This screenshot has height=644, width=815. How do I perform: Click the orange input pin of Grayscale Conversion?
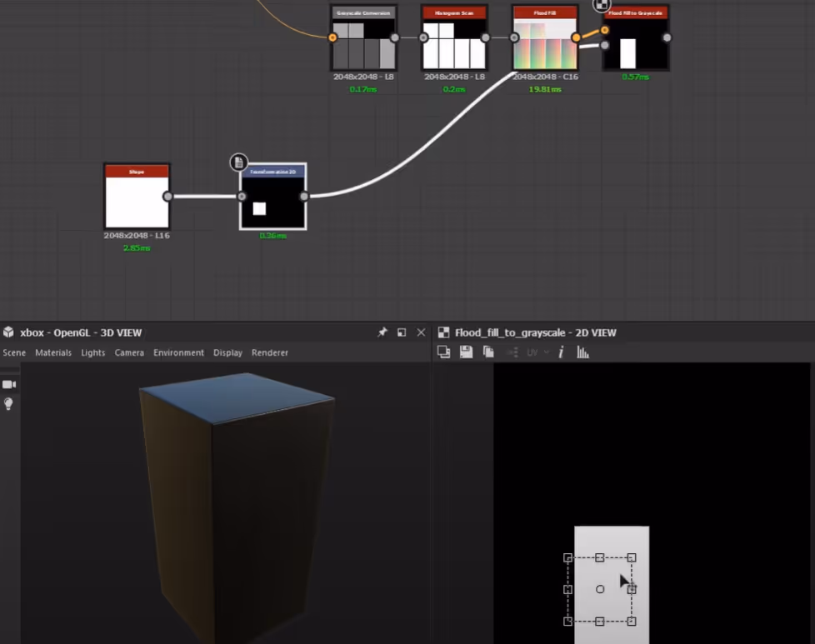332,37
